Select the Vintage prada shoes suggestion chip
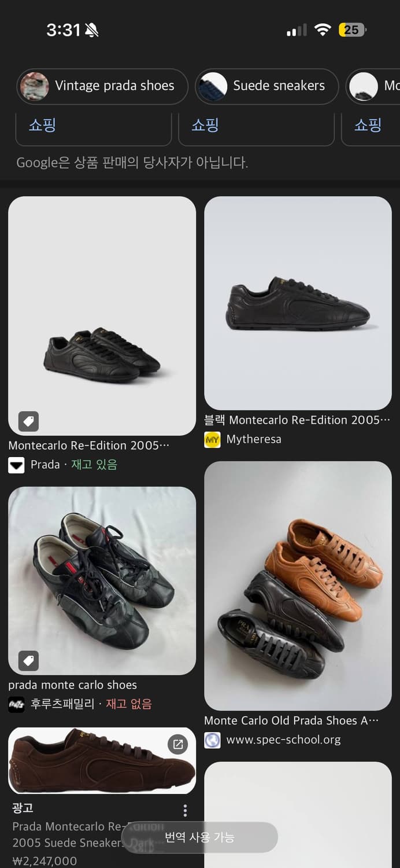 [x=102, y=86]
